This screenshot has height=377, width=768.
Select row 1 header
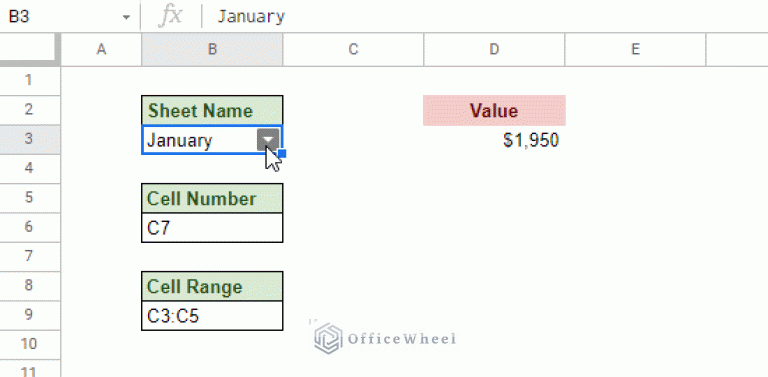click(30, 80)
